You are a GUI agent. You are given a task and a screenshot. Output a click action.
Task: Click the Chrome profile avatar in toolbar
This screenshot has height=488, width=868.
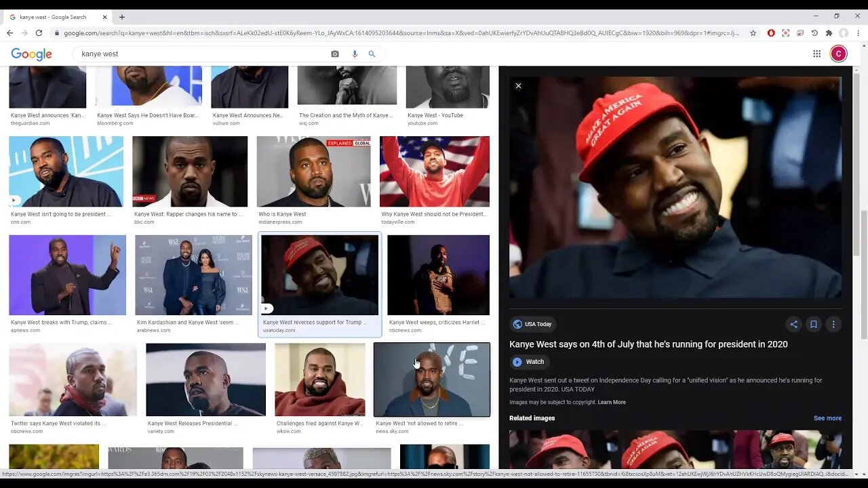pyautogui.click(x=844, y=33)
